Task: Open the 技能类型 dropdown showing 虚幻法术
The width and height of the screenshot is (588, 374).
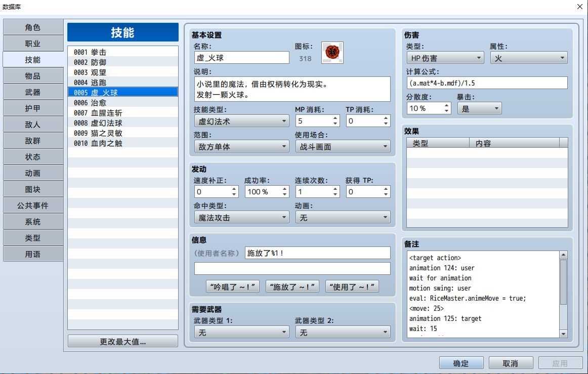Action: [x=241, y=121]
